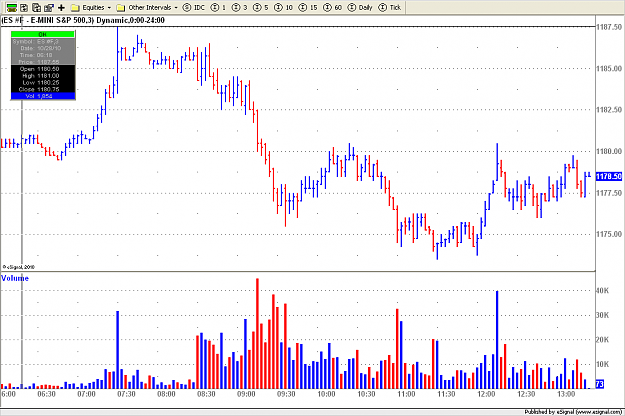
Task: Click the 40K volume axis label
Action: (602, 290)
